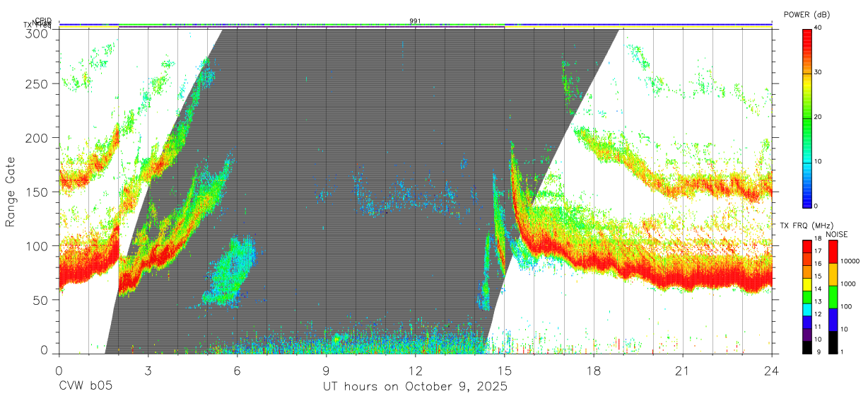
Task: Click power scale tick label 10
Action: (x=819, y=162)
